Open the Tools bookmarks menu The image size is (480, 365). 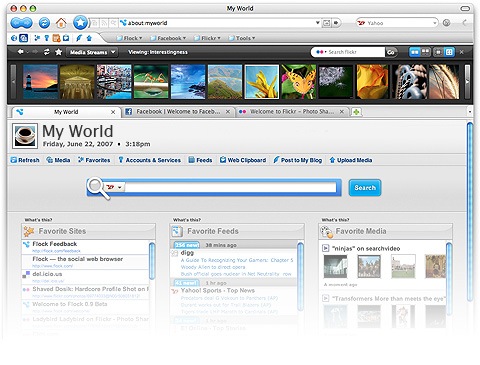[242, 38]
